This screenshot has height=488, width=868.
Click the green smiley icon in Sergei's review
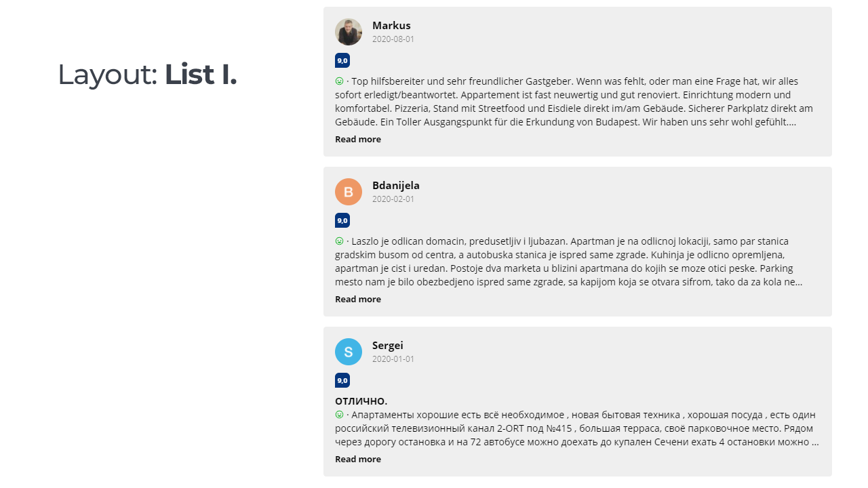[340, 415]
